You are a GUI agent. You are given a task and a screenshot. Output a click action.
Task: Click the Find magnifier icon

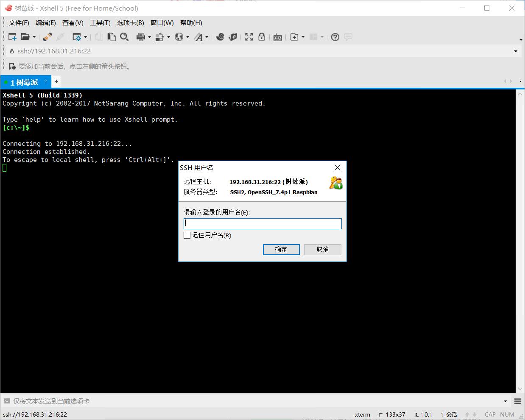(x=124, y=37)
